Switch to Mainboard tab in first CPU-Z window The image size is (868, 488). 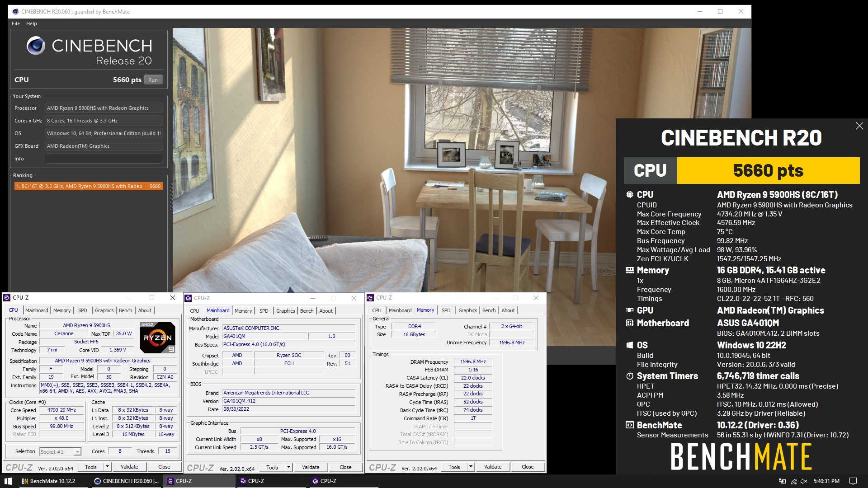37,310
